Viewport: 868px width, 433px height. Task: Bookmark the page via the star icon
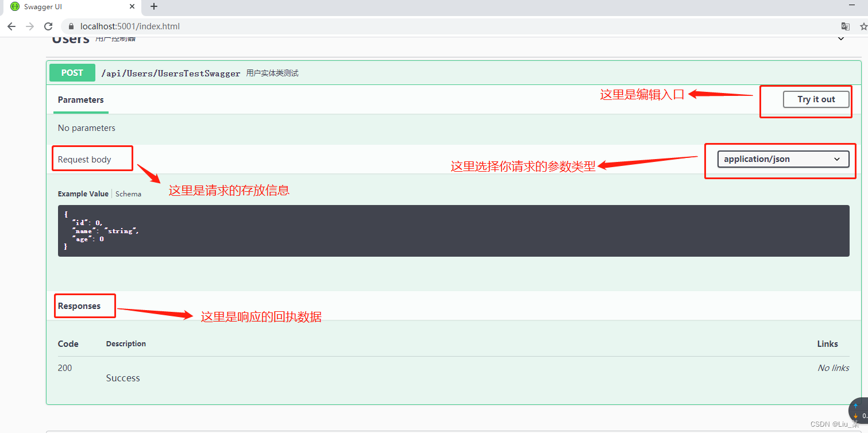[x=863, y=26]
